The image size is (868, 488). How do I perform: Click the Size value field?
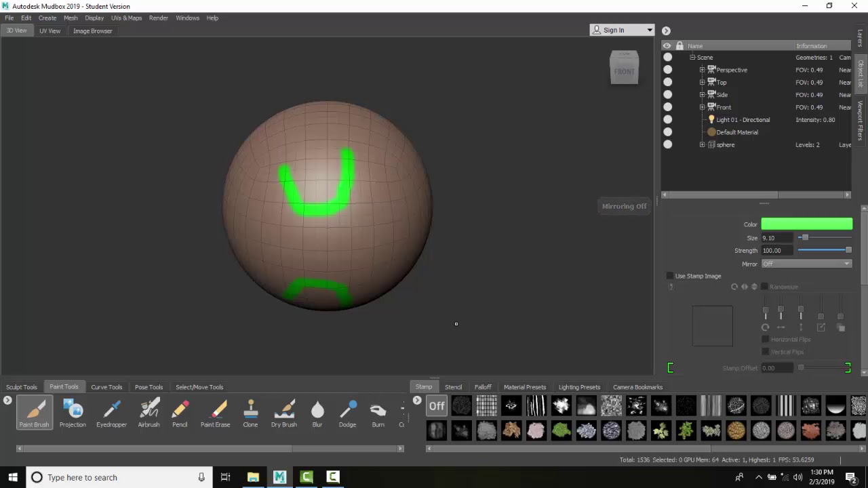pyautogui.click(x=777, y=238)
